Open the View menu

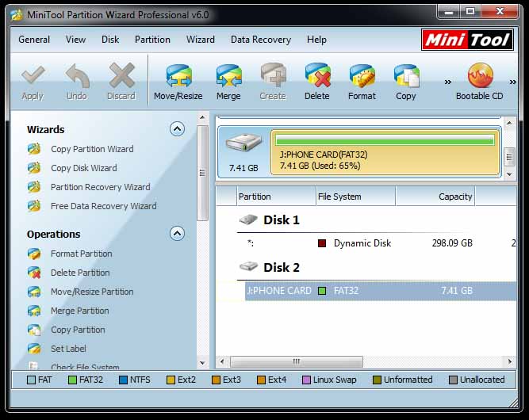pyautogui.click(x=75, y=40)
